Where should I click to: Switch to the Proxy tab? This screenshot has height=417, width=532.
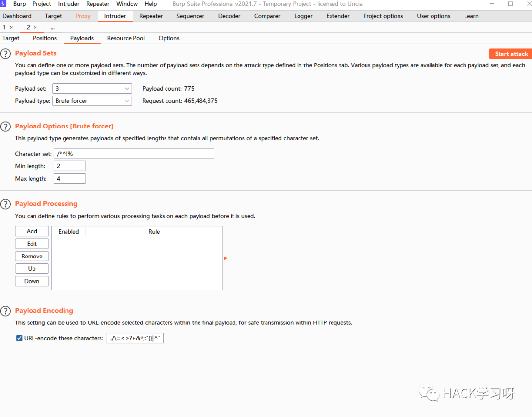[83, 16]
